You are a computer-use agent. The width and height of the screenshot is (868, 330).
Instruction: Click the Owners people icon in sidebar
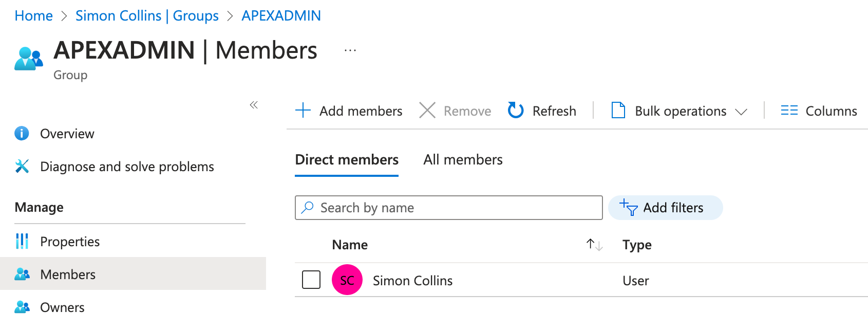click(21, 307)
